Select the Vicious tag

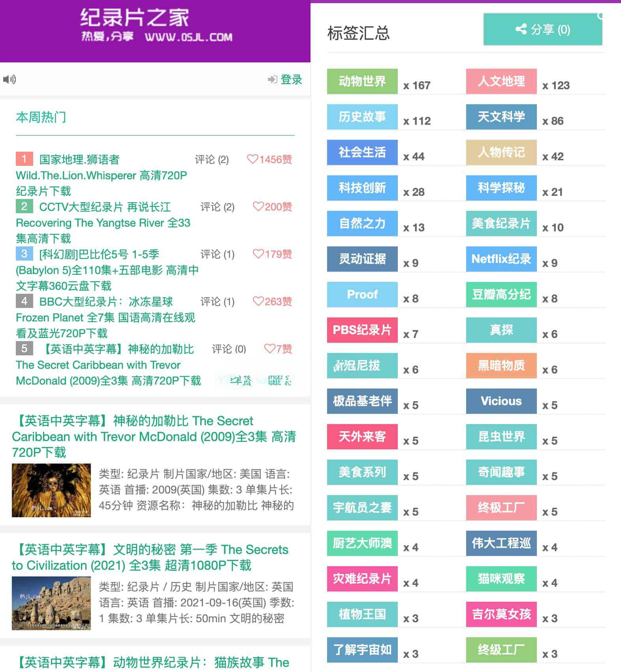point(501,401)
